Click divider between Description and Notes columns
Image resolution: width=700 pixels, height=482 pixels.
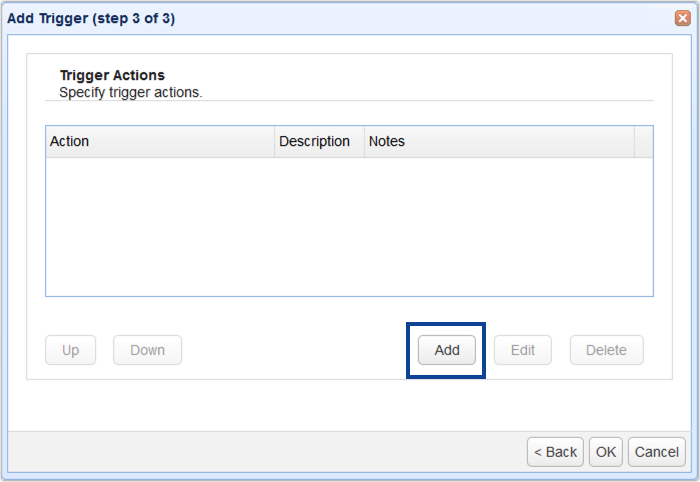[364, 142]
